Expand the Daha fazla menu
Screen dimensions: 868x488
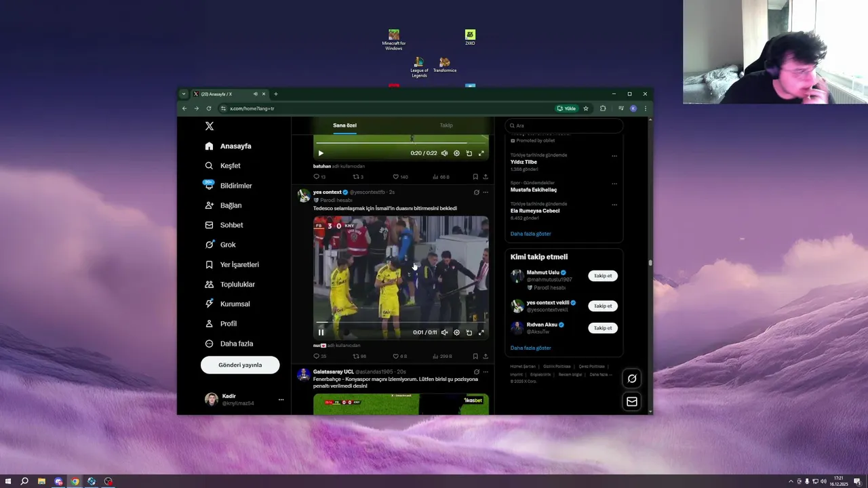tap(229, 344)
